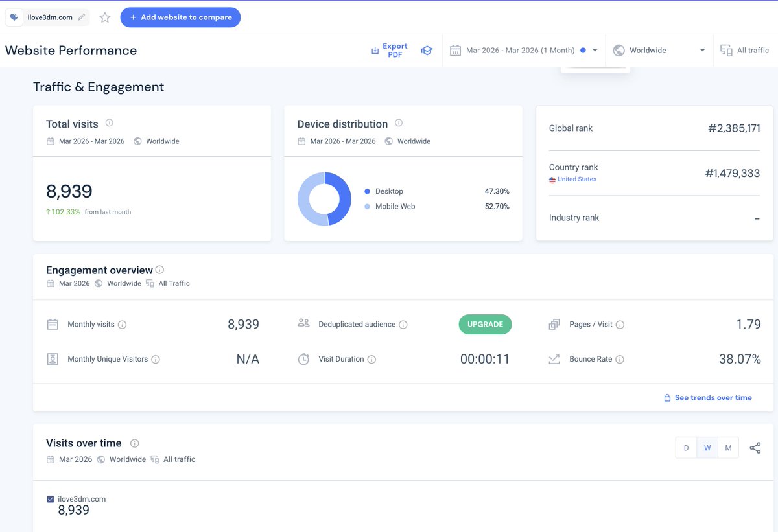
Task: Click the Monthly visits calendar icon
Action: (53, 325)
